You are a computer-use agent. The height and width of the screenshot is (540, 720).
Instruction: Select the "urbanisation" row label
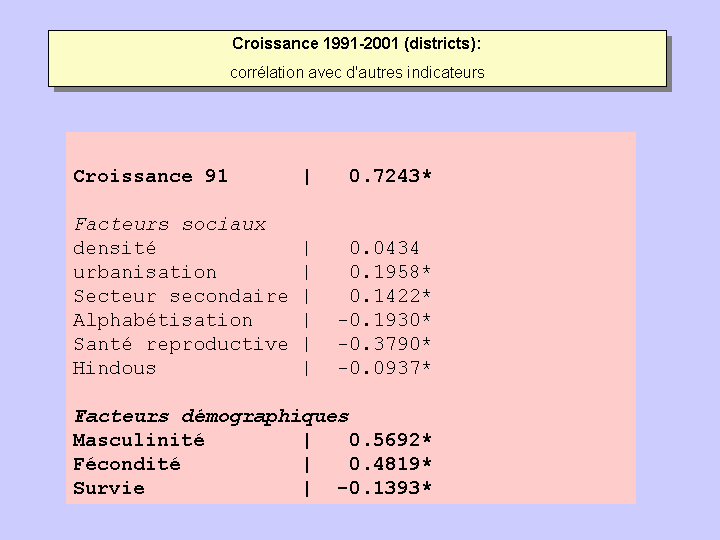click(144, 273)
